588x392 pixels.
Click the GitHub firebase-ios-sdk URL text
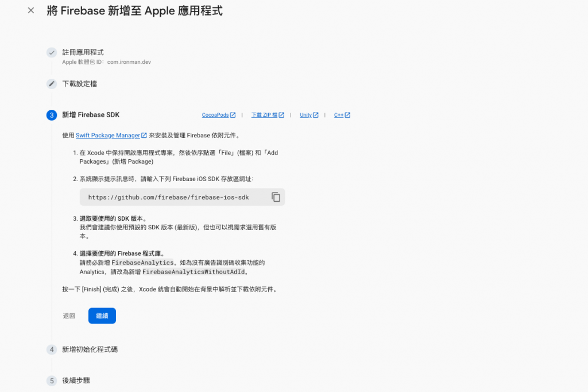pos(168,197)
